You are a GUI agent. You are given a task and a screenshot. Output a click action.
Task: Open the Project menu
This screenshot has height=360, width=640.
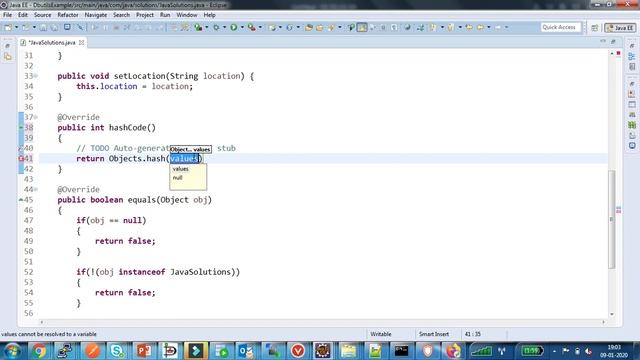(x=145, y=15)
